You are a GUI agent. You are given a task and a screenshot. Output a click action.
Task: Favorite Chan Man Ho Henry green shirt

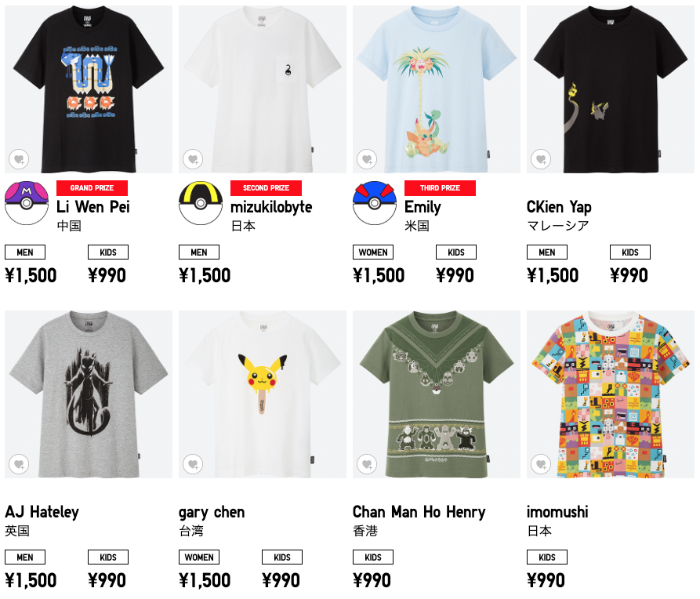click(367, 464)
